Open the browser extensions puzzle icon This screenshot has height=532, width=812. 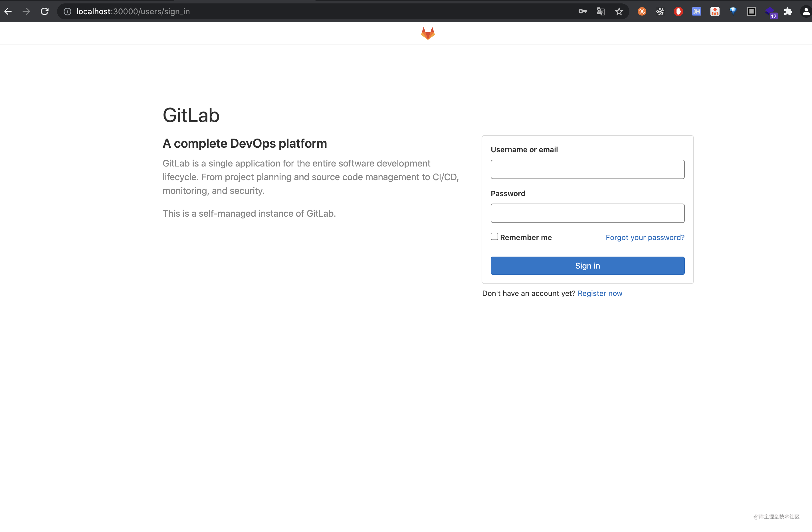(x=788, y=11)
